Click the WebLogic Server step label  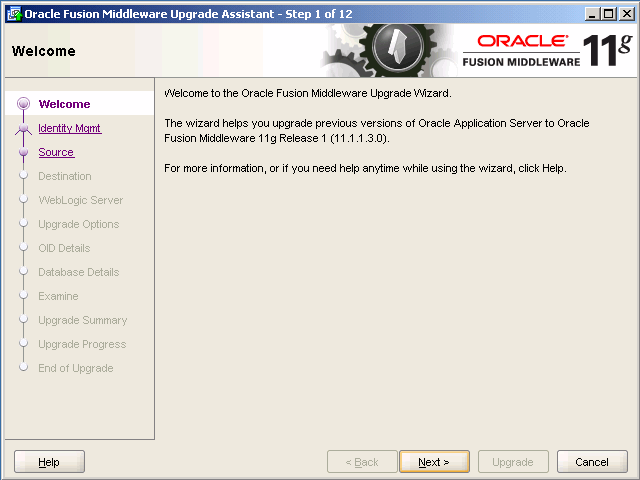[80, 200]
